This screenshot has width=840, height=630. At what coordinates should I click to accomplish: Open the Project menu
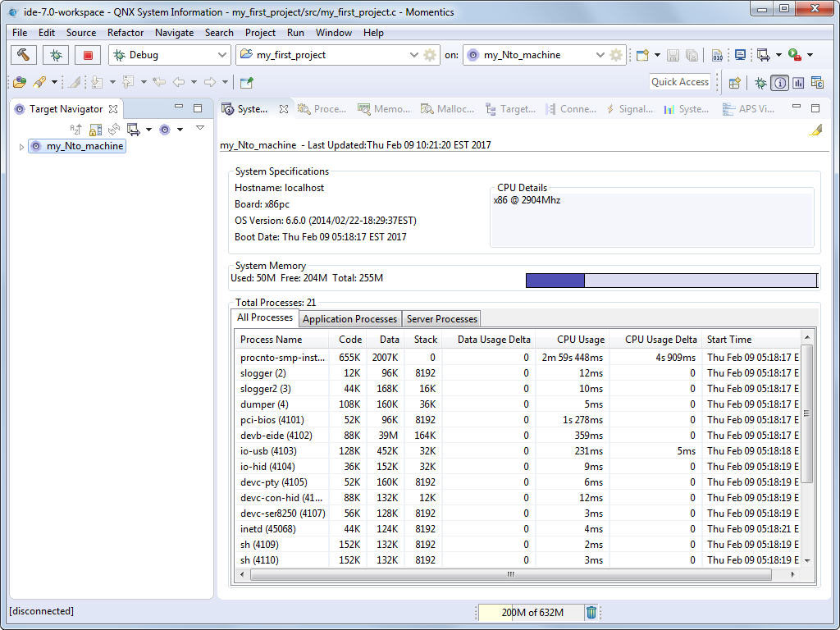[x=260, y=33]
